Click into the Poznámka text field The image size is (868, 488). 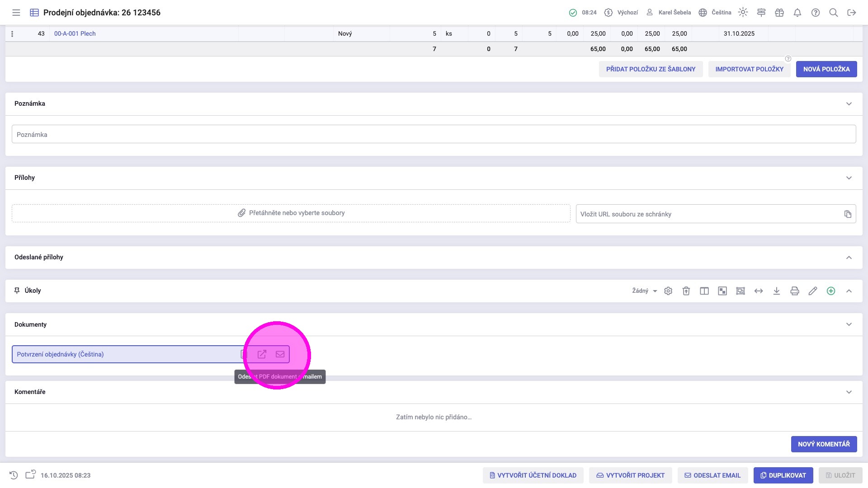pyautogui.click(x=433, y=135)
